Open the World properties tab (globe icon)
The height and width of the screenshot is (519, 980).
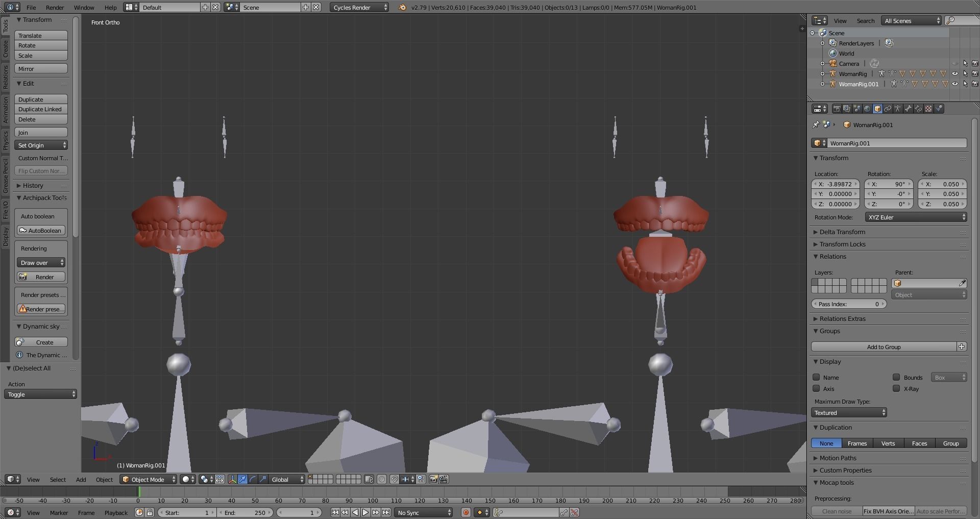pos(867,109)
